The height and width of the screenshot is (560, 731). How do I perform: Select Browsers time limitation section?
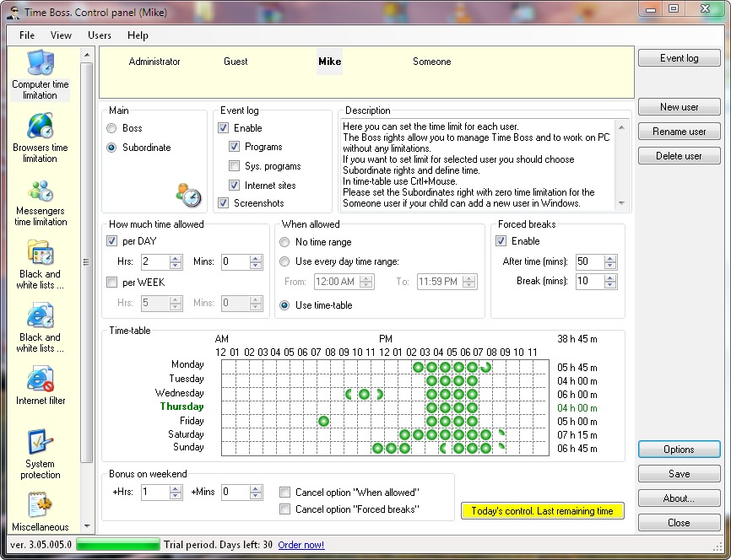(x=40, y=137)
